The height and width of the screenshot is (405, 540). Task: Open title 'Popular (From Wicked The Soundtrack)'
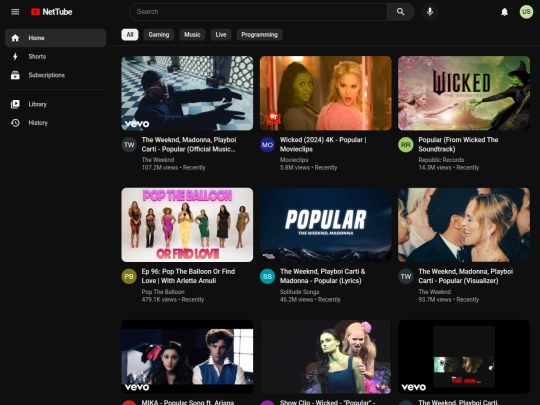click(458, 145)
